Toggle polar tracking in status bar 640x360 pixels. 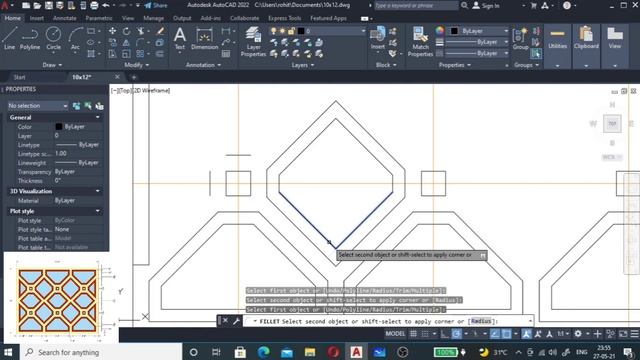pos(456,334)
